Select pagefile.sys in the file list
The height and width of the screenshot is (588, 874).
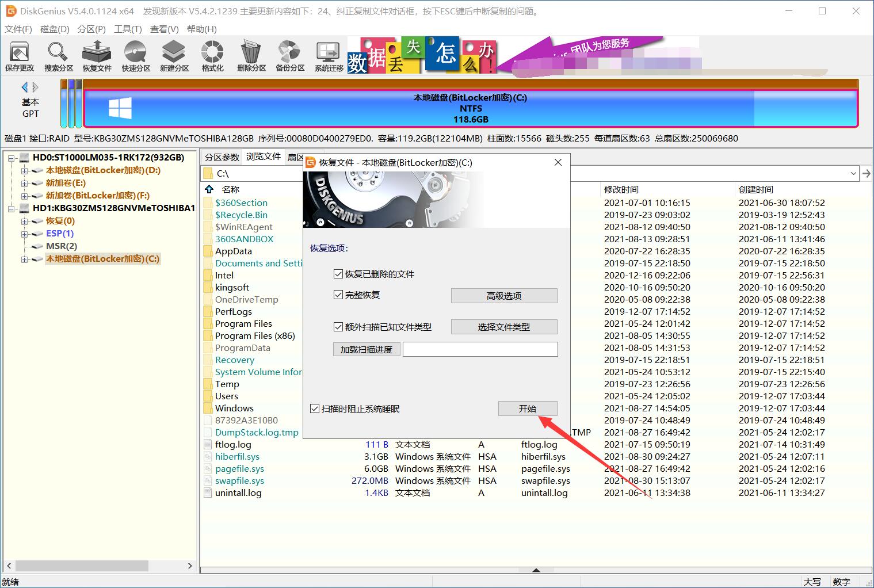click(x=239, y=468)
